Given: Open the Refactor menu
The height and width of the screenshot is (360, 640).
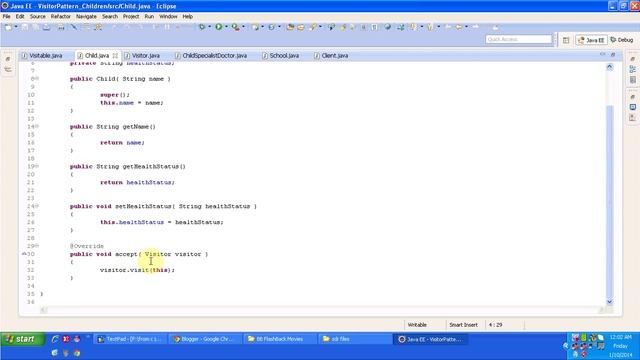Looking at the screenshot, I should [x=60, y=16].
